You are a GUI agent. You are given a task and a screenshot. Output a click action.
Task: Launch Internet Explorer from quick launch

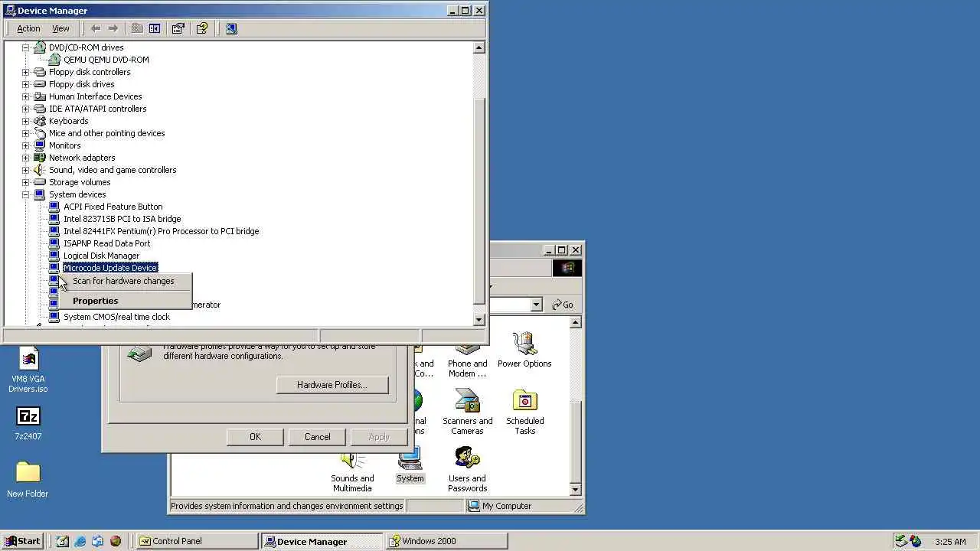coord(80,541)
